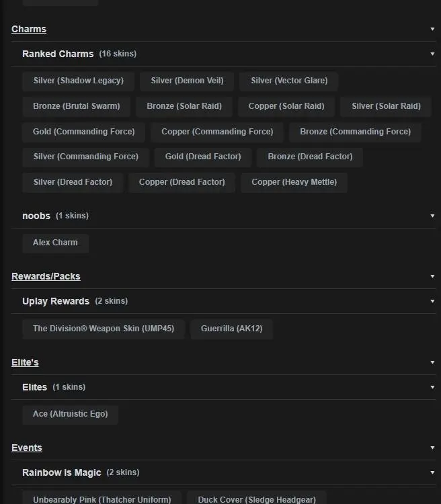
Task: Click the Gold (Dread Factor) charm
Action: pos(203,157)
